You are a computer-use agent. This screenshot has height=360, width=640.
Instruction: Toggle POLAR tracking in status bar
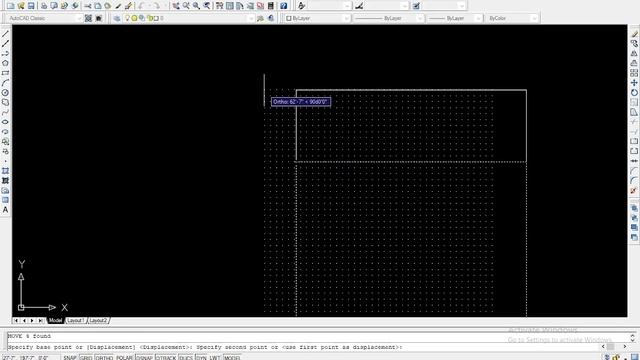[124, 358]
